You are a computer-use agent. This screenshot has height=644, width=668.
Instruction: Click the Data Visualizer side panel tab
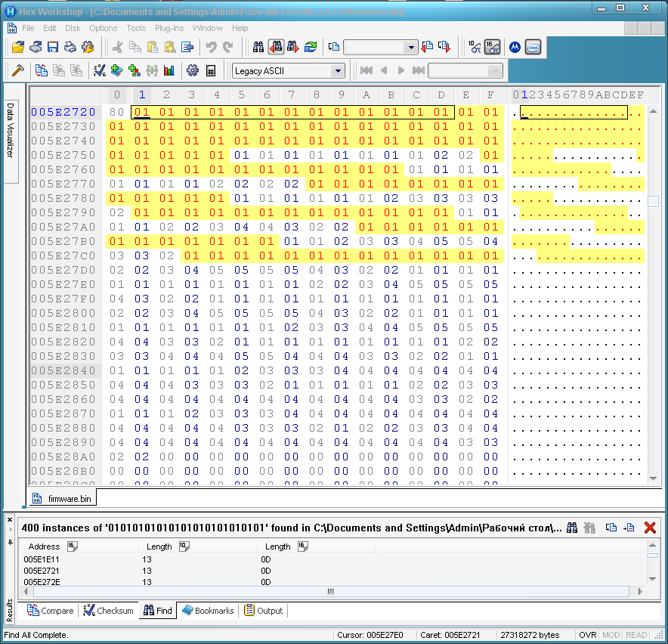tap(11, 141)
